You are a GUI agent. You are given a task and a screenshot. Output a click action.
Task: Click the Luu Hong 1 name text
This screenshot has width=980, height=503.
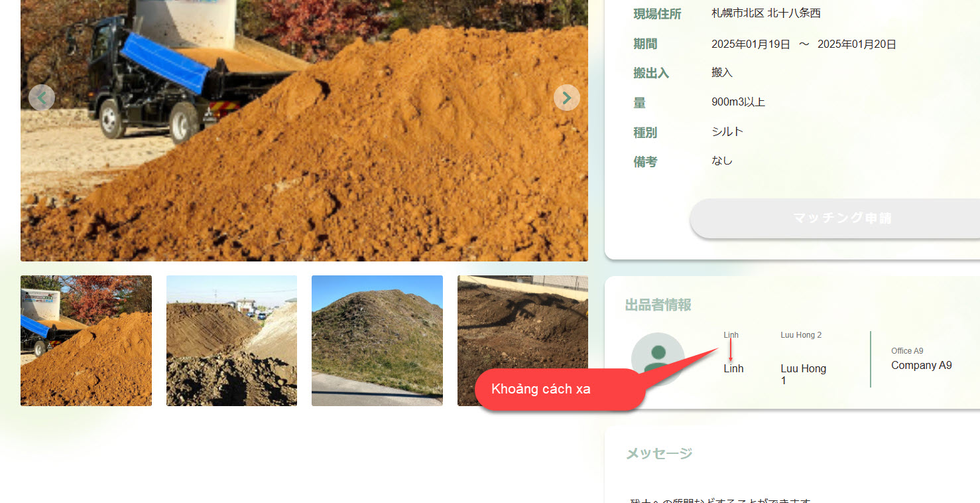pos(803,374)
